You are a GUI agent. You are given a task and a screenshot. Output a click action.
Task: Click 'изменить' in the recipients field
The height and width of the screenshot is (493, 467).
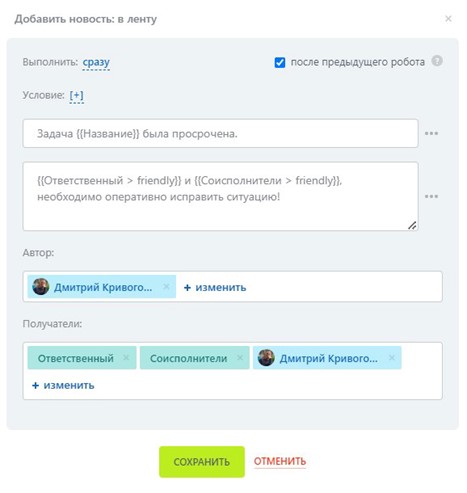[63, 385]
